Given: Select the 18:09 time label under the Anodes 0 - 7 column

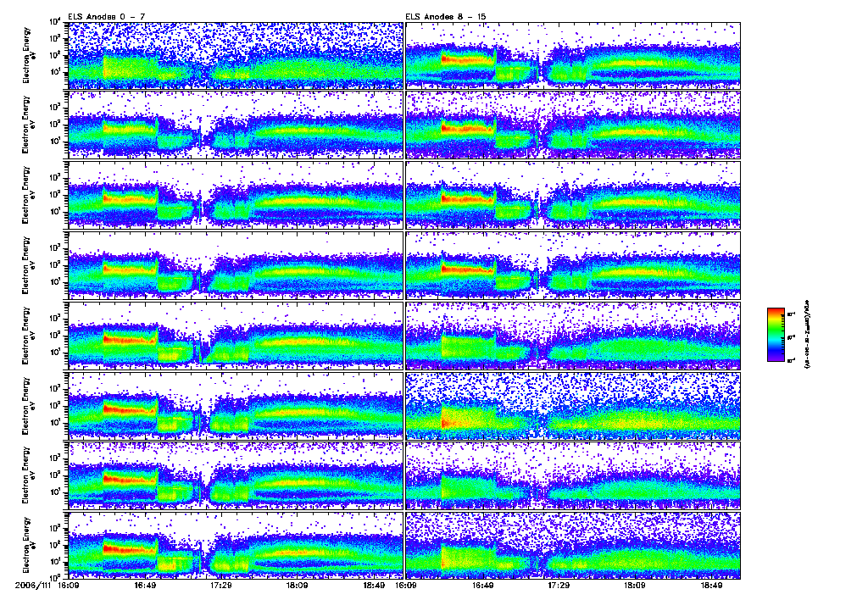Looking at the screenshot, I should tap(298, 586).
